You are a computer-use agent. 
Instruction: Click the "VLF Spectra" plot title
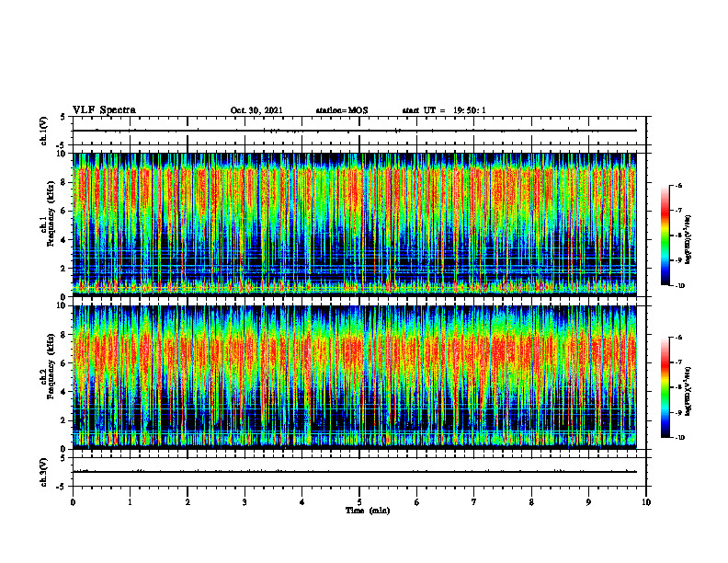(104, 110)
